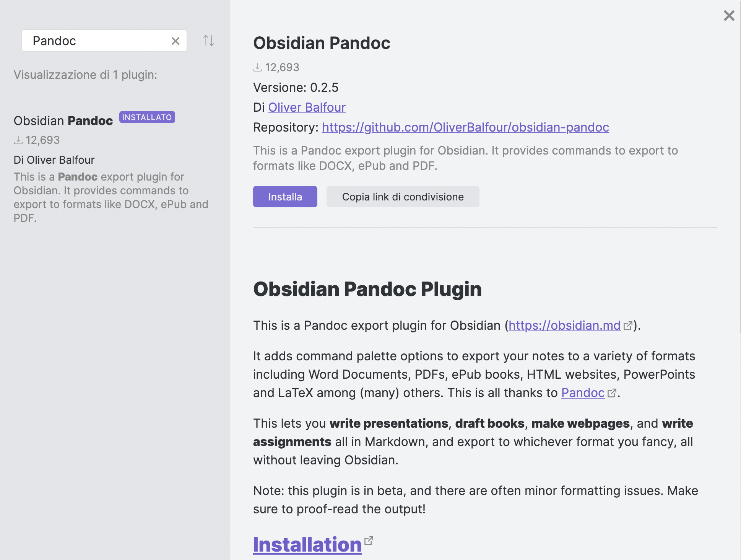
Task: Copy the plugin share link
Action: [x=403, y=197]
